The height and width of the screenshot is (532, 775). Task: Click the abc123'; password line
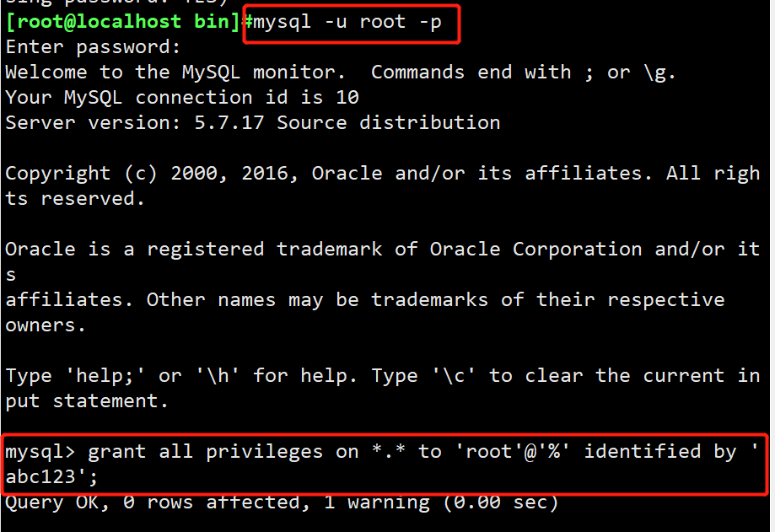point(52,478)
